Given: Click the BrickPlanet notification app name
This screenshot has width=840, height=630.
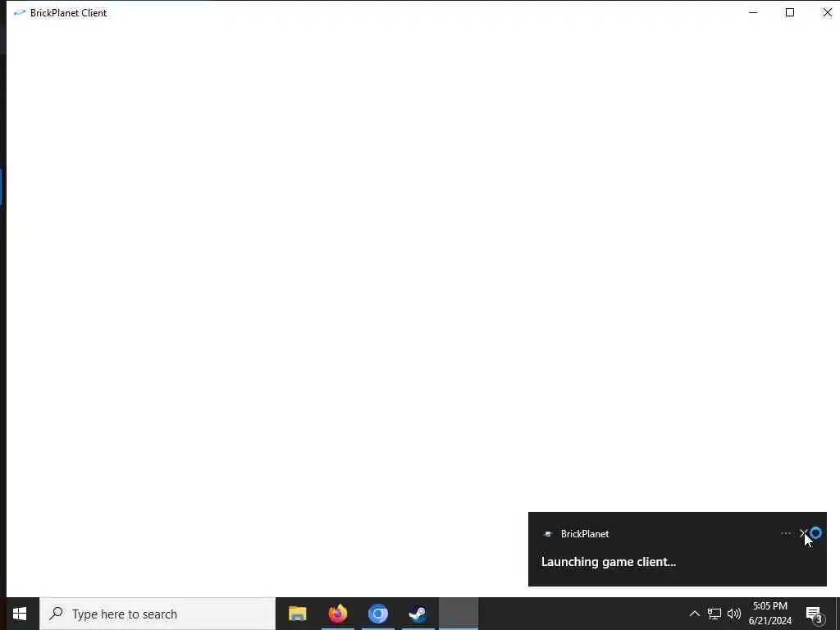Looking at the screenshot, I should point(584,533).
